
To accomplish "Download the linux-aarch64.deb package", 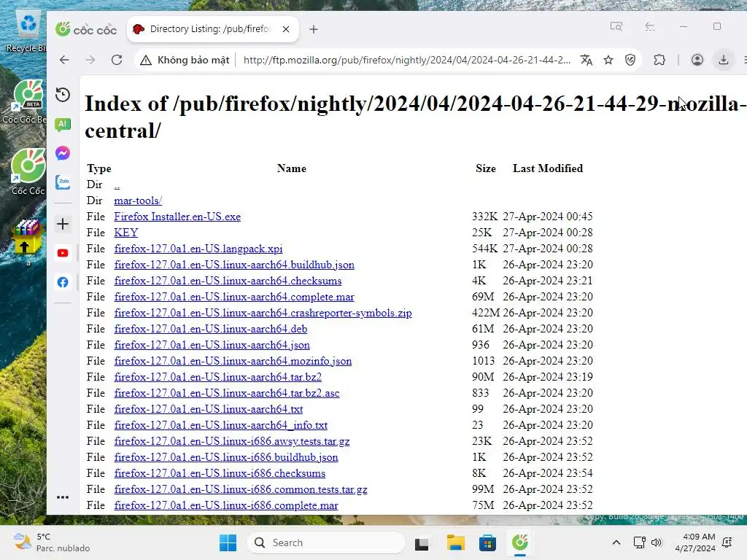I will tap(211, 329).
